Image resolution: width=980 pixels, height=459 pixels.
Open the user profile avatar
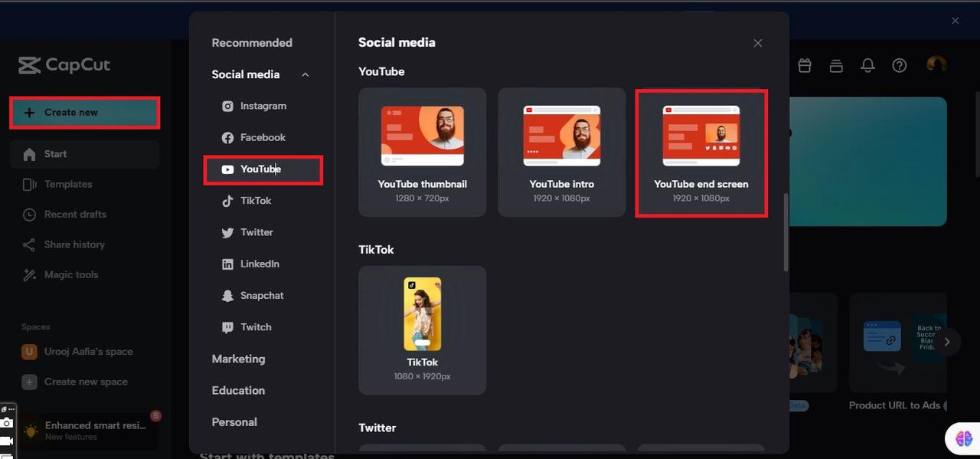click(936, 65)
